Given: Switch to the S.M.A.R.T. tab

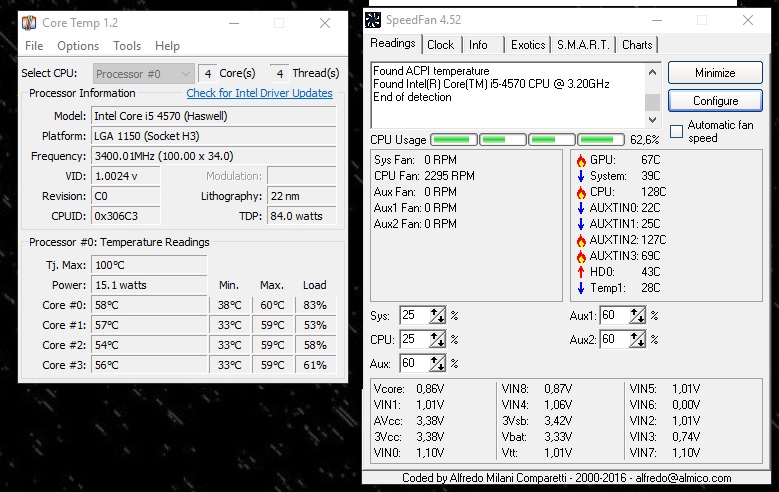Looking at the screenshot, I should point(583,45).
